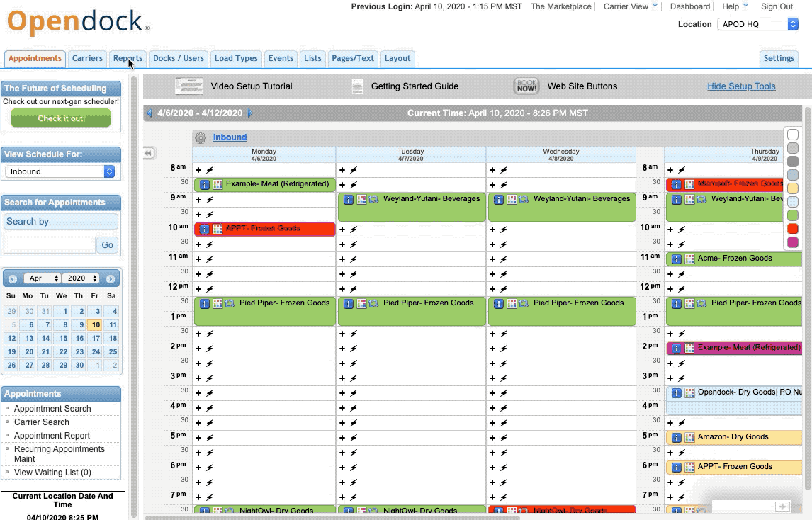Quick-book lightning icon at Monday 8 am
812x520 pixels.
[210, 170]
